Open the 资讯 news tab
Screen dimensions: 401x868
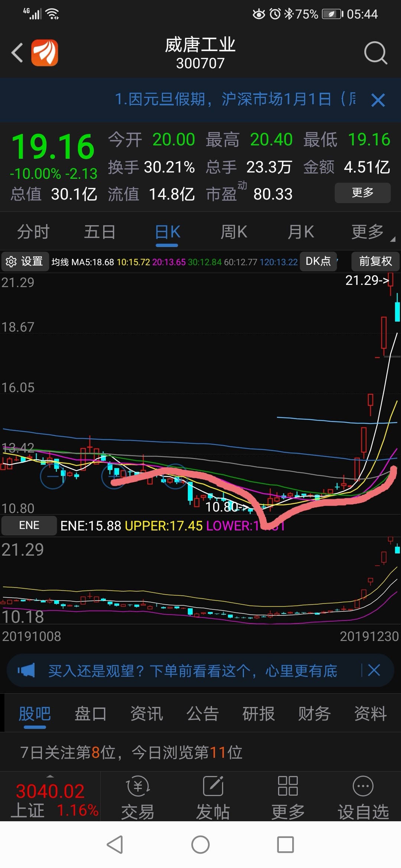[147, 714]
